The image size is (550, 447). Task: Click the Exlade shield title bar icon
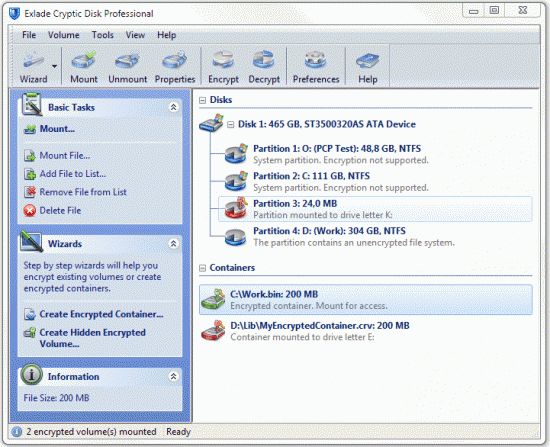pyautogui.click(x=14, y=13)
